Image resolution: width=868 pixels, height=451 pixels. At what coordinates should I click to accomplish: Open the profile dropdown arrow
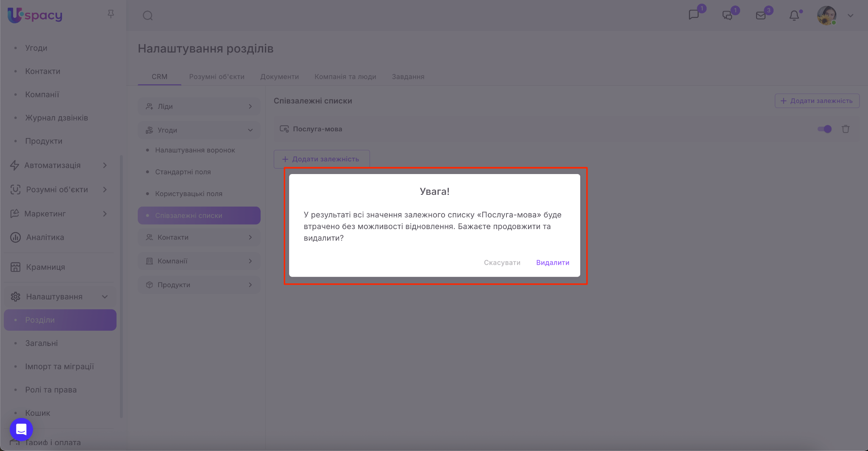point(850,16)
